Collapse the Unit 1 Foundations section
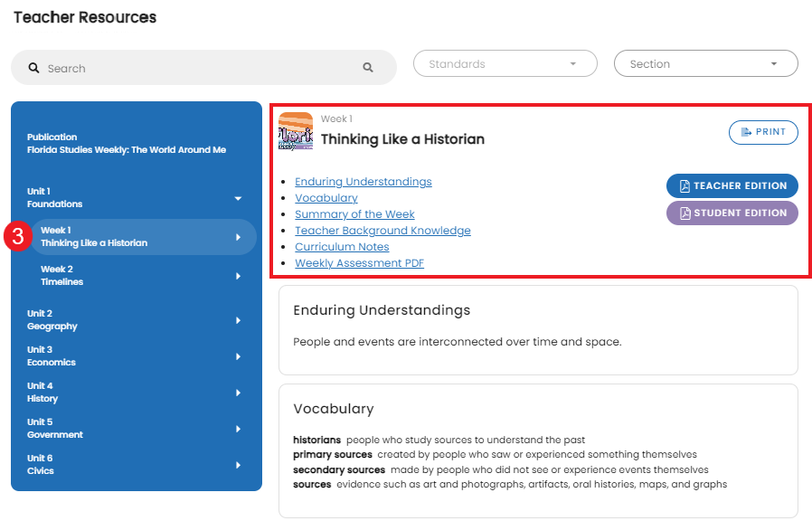Image resolution: width=812 pixels, height=521 pixels. point(238,198)
